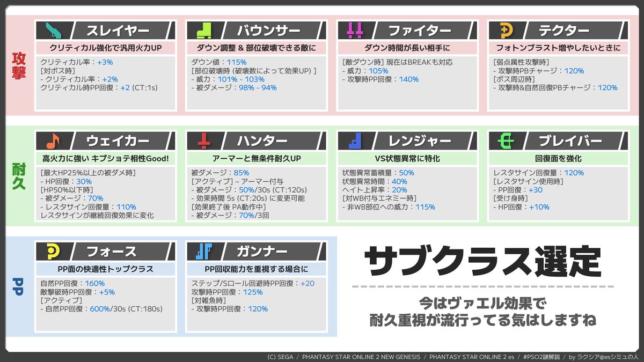Click 'ダウン時間が長い相手に' subtitle
644x362 pixels.
[408, 48]
